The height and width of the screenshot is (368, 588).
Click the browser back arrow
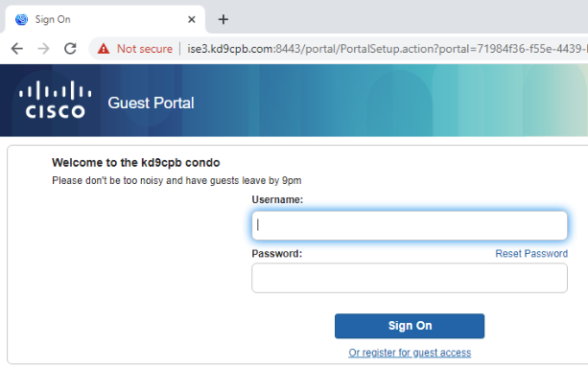[17, 49]
